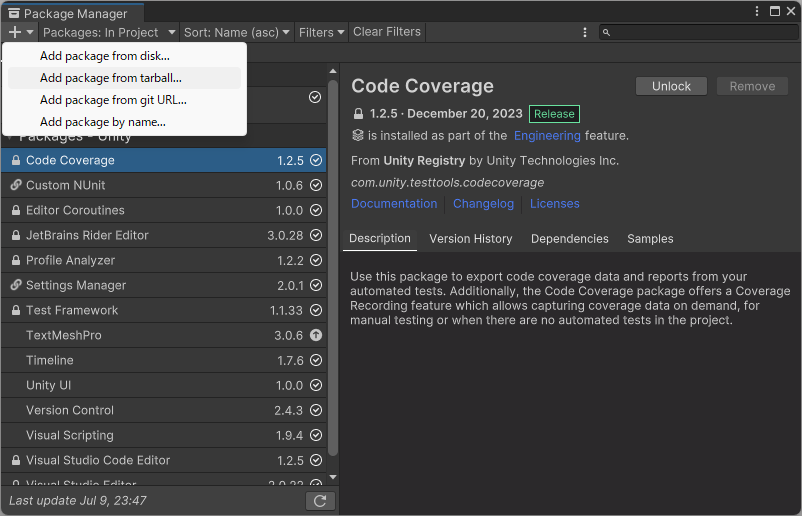
Task: Click installed checkmark on Unity UI row
Action: point(316,385)
